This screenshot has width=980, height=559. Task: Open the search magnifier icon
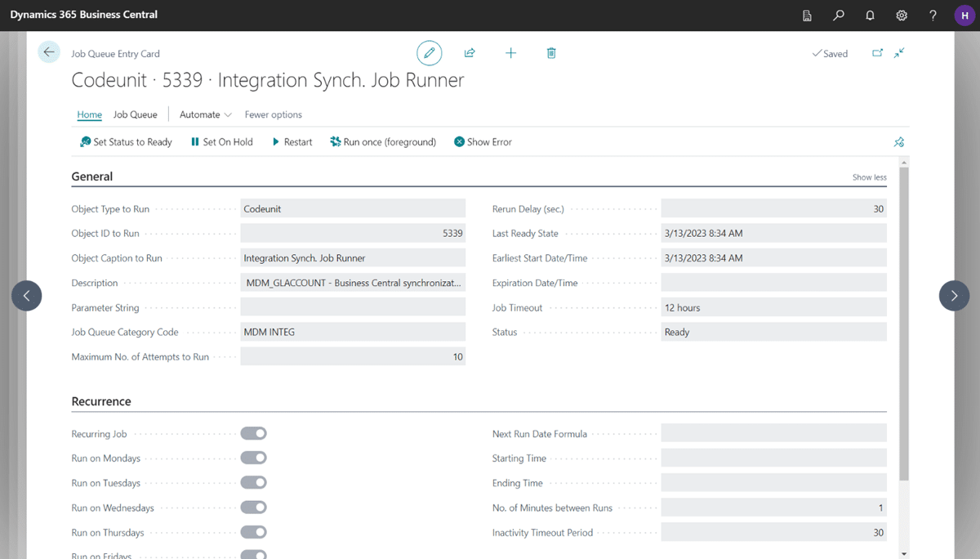pyautogui.click(x=839, y=16)
